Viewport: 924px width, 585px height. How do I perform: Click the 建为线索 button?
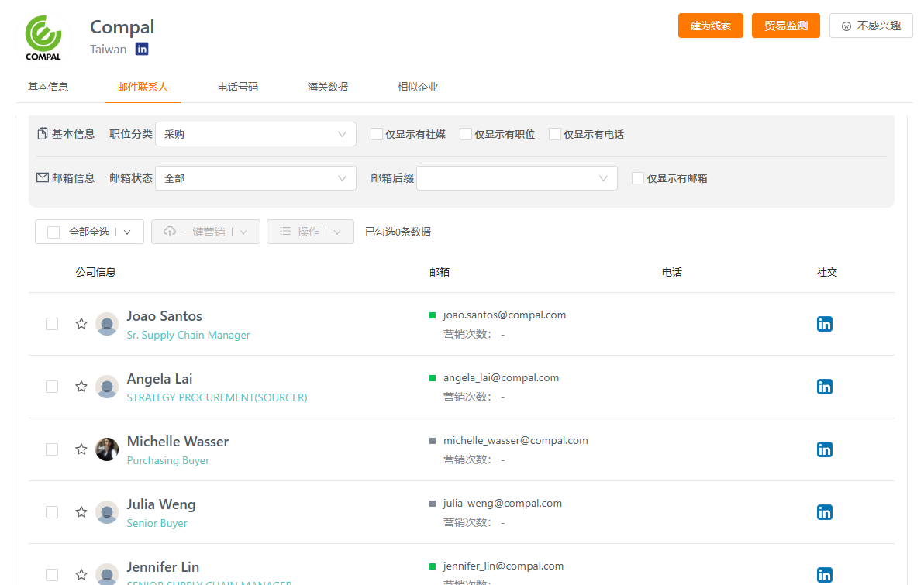click(710, 26)
